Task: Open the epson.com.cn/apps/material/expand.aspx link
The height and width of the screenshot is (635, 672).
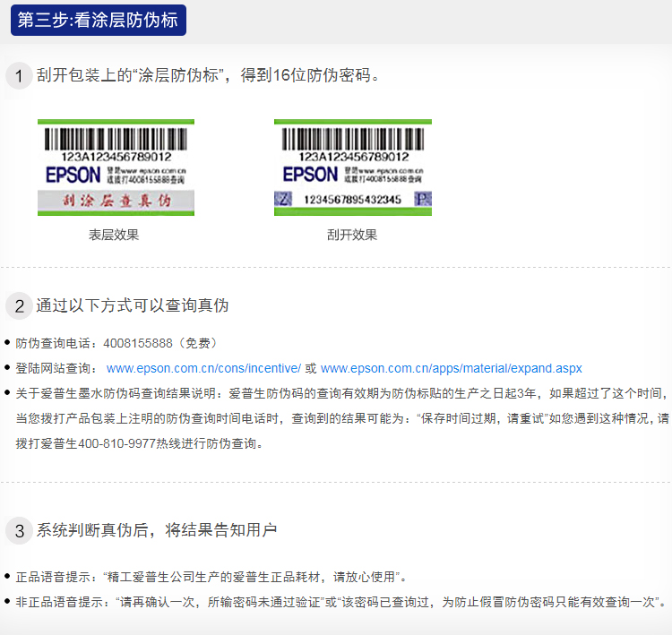Action: (x=451, y=368)
